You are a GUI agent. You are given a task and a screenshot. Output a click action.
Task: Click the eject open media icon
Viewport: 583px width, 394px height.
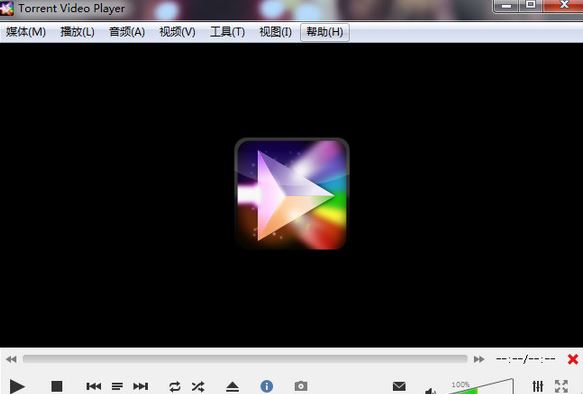[x=232, y=387]
